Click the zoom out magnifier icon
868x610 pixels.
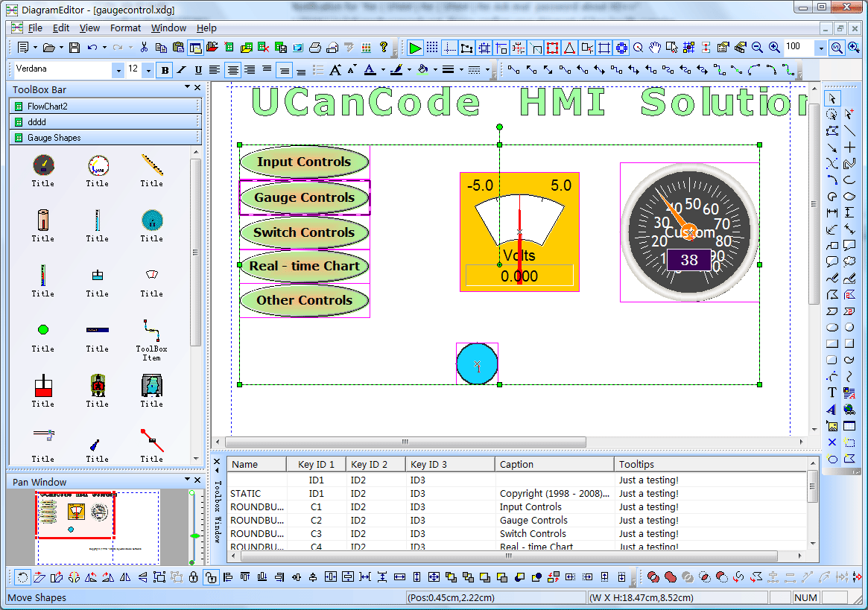coord(757,48)
